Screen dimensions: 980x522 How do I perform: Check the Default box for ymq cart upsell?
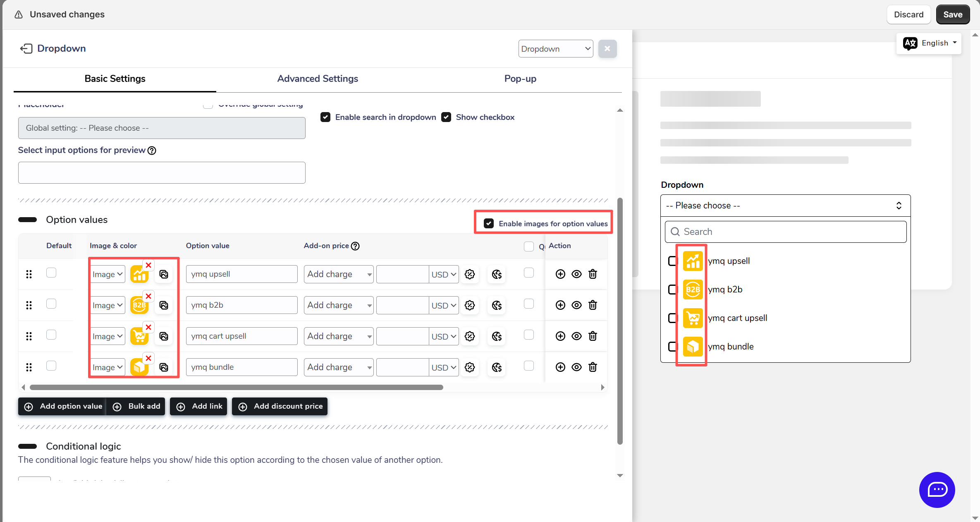51,335
